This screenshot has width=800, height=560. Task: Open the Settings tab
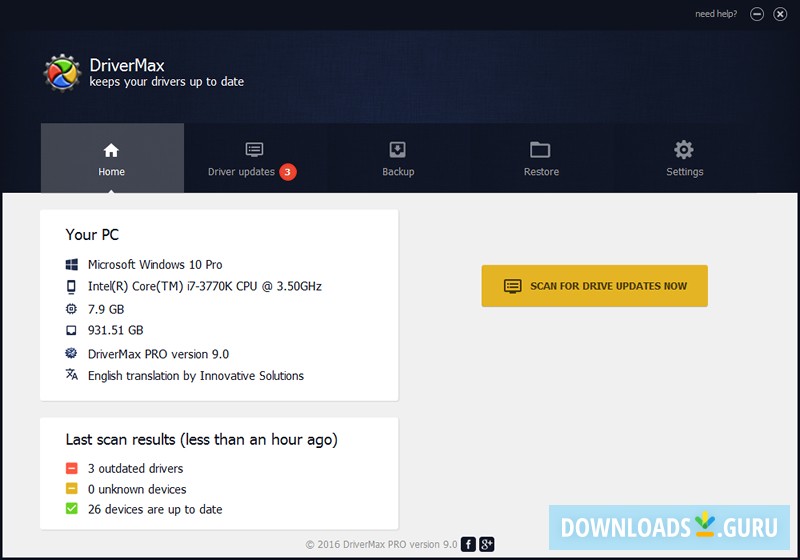coord(684,158)
